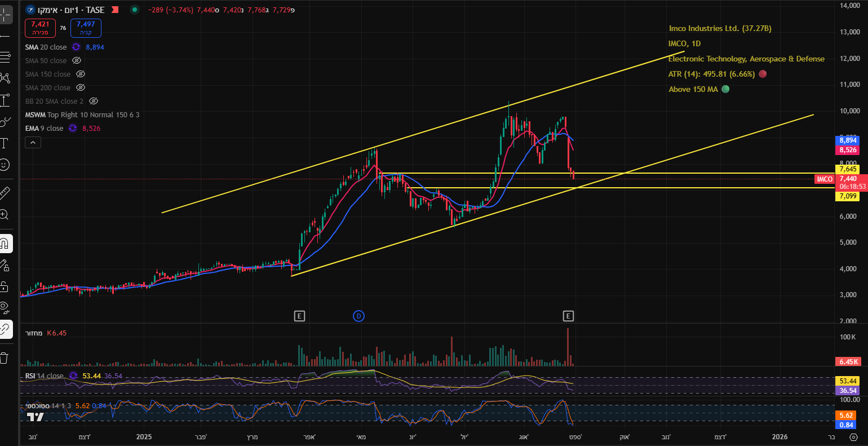
Task: Toggle the drawings sync link icon
Action: [x=5, y=329]
